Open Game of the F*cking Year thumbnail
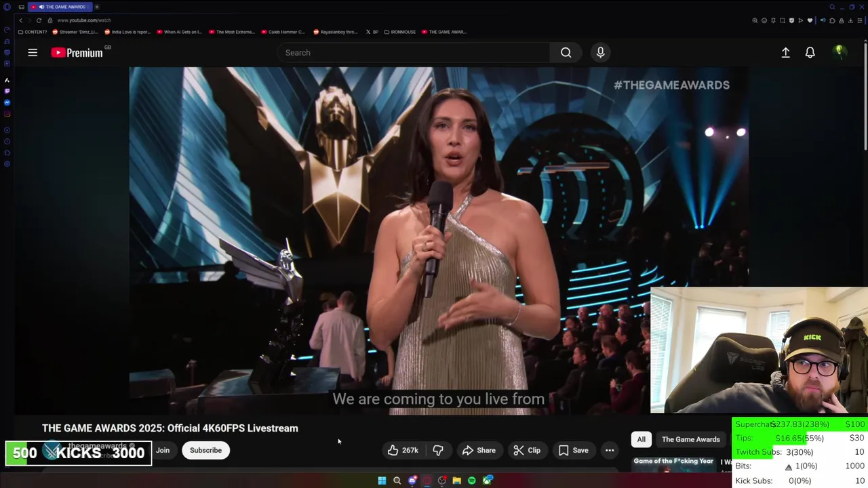Image resolution: width=868 pixels, height=488 pixels. [673, 464]
